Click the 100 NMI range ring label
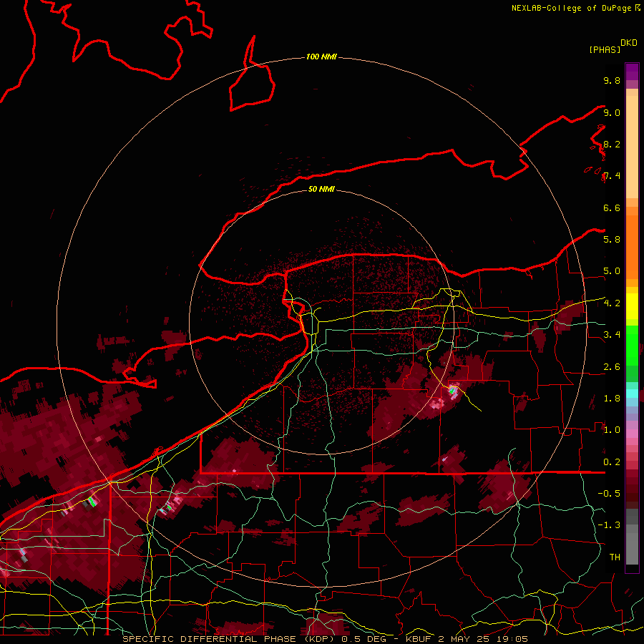Viewport: 644px width, 644px height. point(321,57)
